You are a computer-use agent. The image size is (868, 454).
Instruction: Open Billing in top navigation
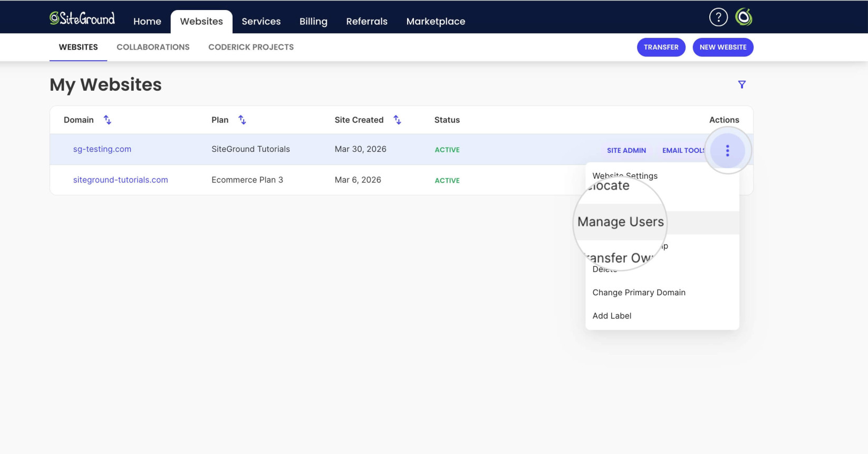313,22
